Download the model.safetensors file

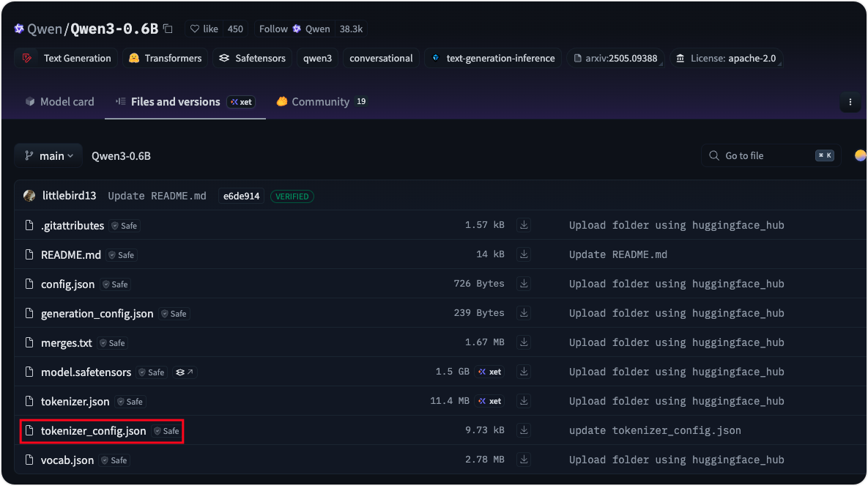524,372
